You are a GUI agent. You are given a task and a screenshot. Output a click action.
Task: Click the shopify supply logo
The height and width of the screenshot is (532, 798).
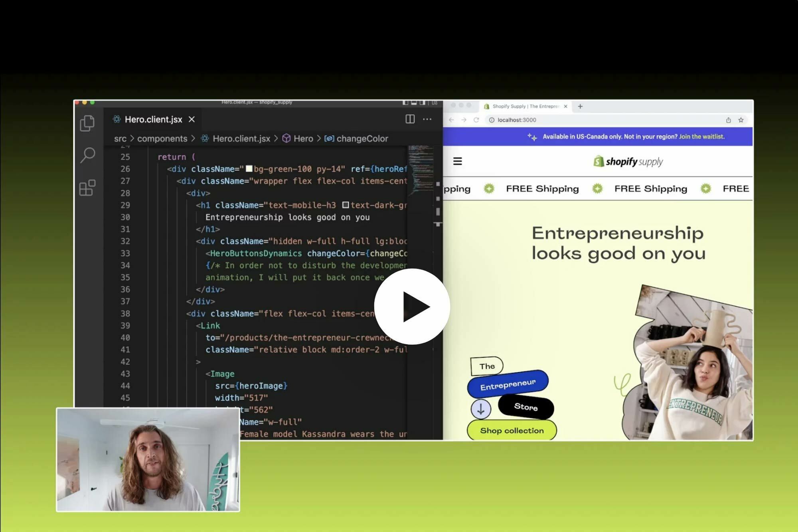[628, 161]
